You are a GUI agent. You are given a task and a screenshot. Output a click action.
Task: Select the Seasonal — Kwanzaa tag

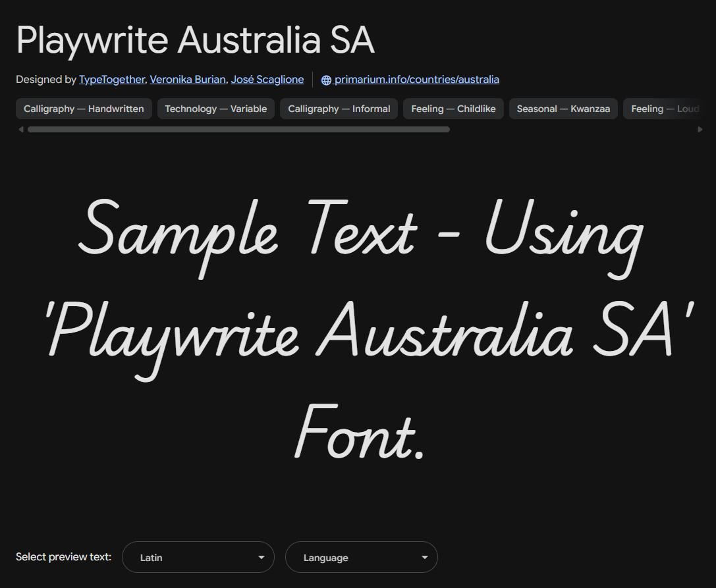(563, 109)
